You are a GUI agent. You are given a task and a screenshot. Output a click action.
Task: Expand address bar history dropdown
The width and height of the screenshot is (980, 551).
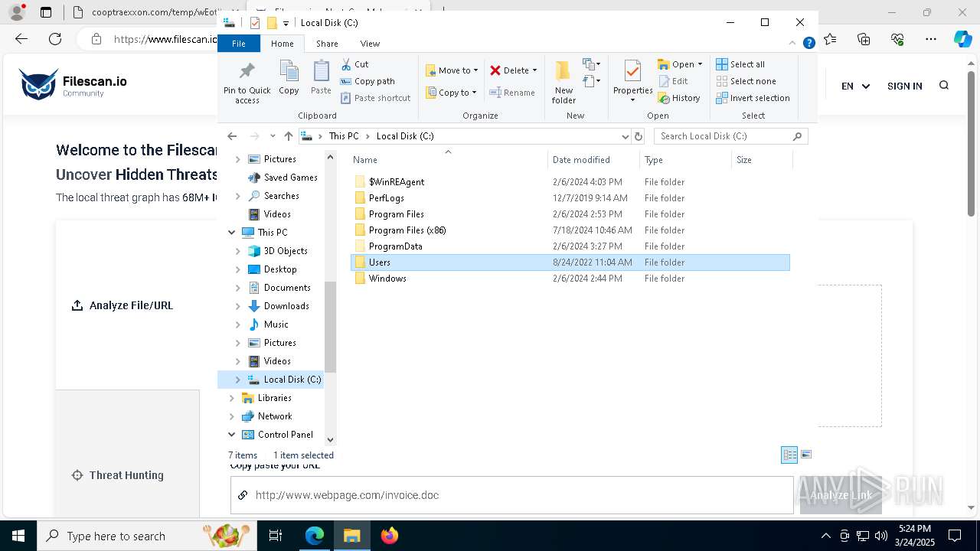[626, 136]
